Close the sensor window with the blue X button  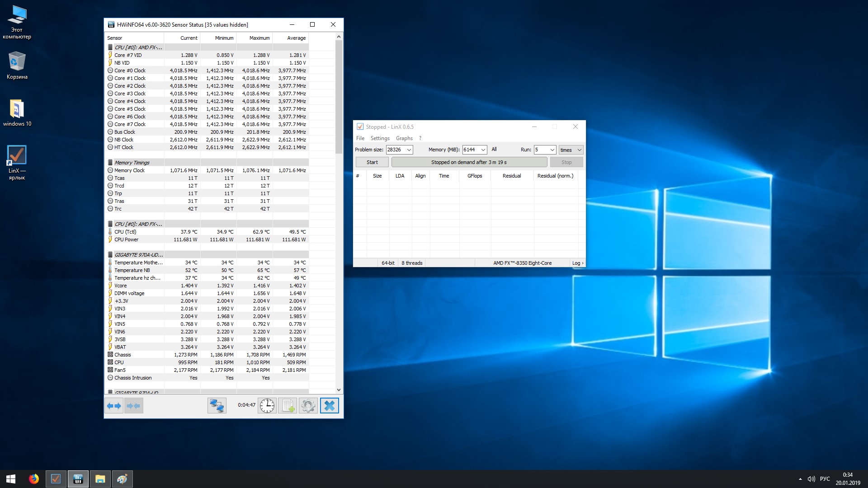pyautogui.click(x=330, y=406)
